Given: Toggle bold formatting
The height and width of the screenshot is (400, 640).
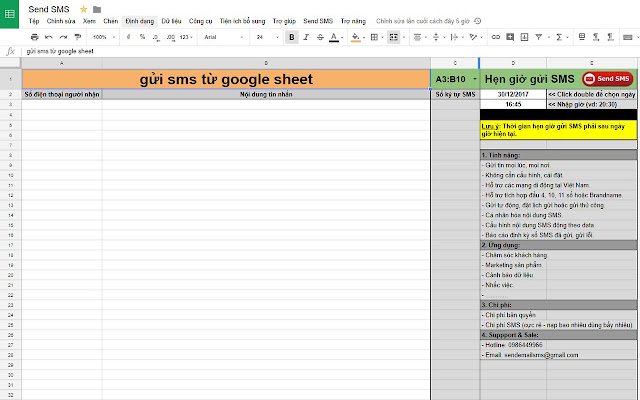Looking at the screenshot, I should (291, 37).
